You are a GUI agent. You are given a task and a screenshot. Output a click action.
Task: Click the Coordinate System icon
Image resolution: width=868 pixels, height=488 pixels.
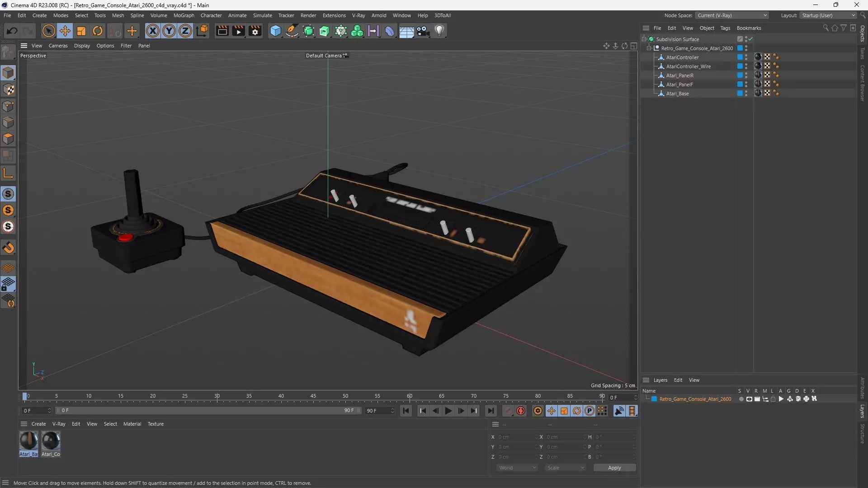[203, 31]
